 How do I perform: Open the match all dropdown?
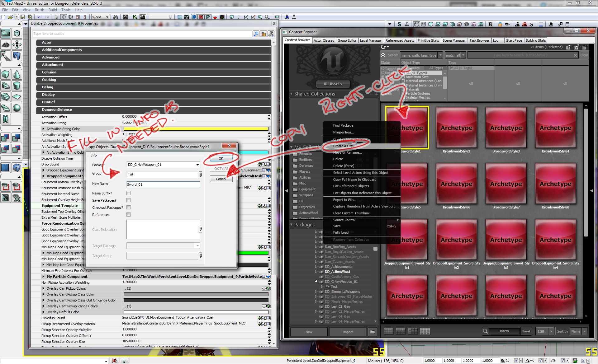pyautogui.click(x=463, y=55)
